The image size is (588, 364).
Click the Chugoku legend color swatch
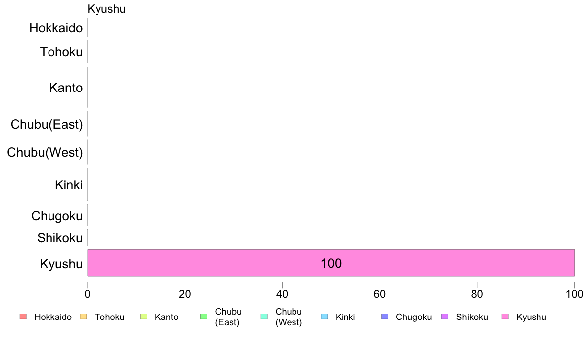point(385,317)
